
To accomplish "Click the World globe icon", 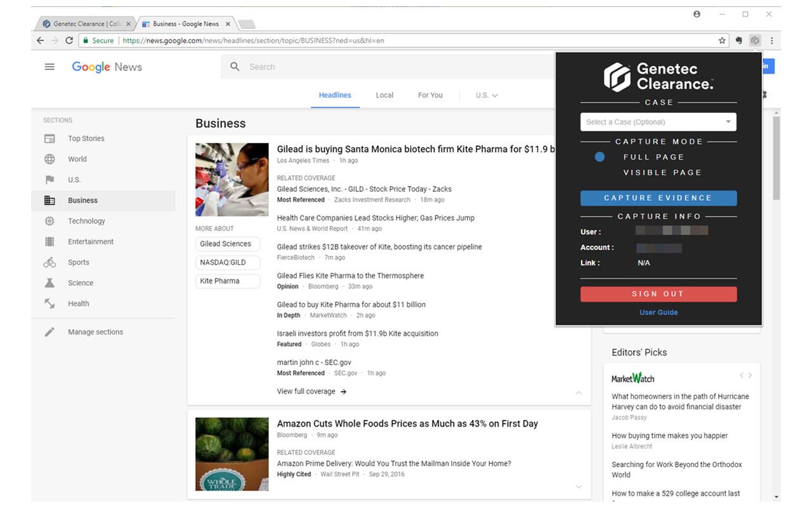I will click(49, 159).
